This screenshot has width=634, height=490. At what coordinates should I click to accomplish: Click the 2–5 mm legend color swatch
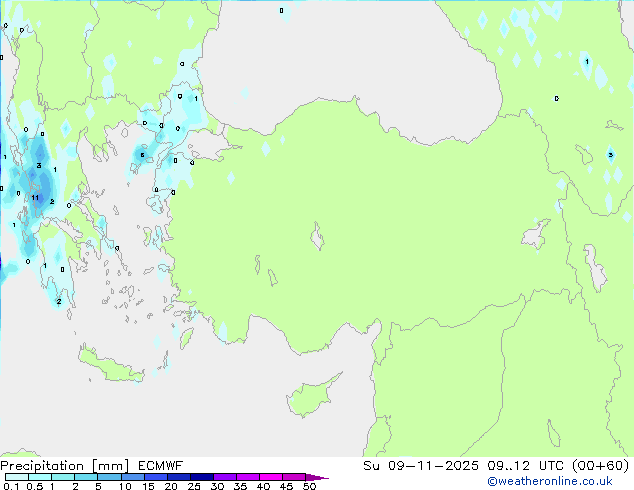coord(86,477)
